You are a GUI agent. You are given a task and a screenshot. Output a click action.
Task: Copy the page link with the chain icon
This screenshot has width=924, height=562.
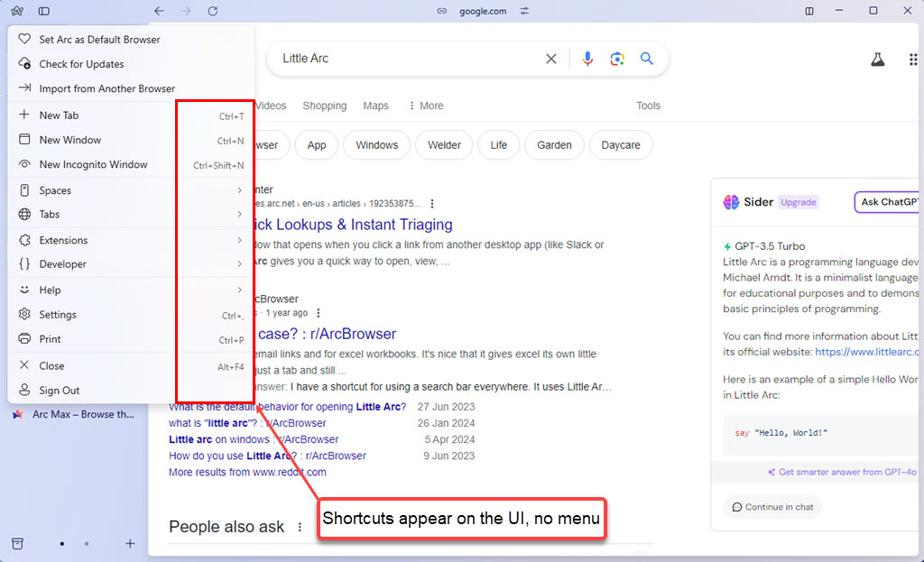[441, 11]
